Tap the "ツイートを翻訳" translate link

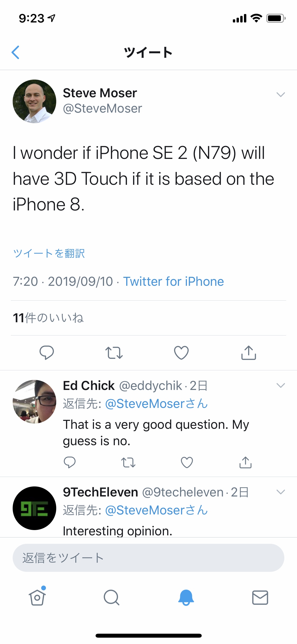[49, 253]
